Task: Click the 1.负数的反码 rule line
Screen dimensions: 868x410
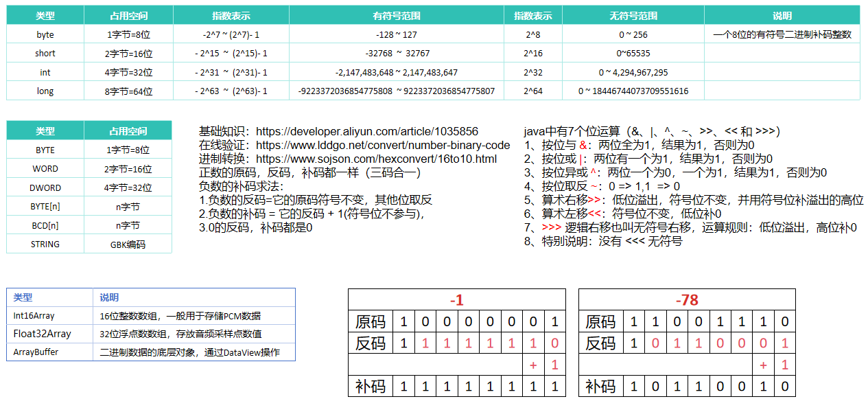Action: point(316,200)
